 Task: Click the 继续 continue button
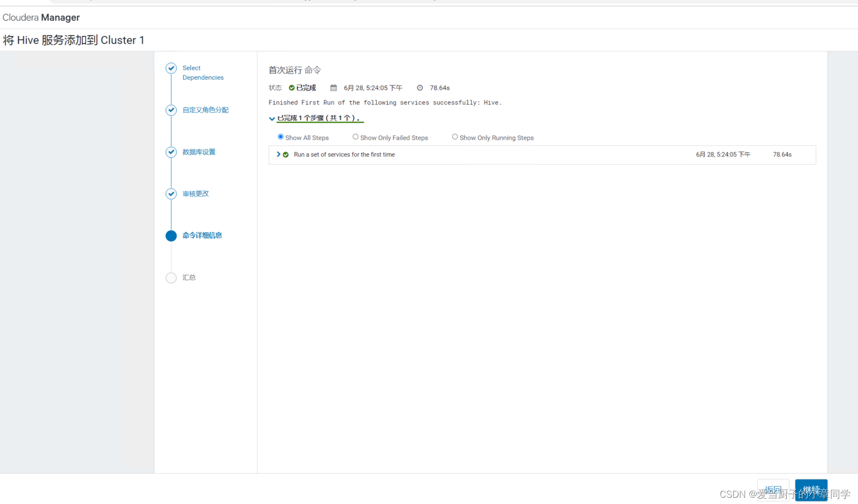pyautogui.click(x=811, y=490)
